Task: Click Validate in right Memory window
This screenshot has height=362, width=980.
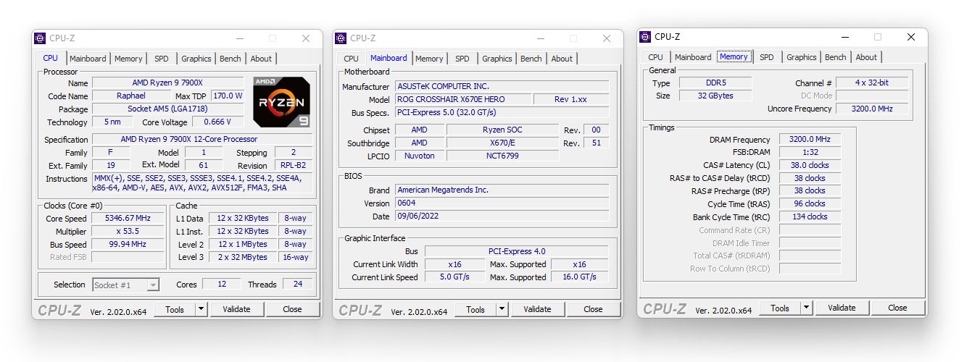Action: click(x=842, y=308)
